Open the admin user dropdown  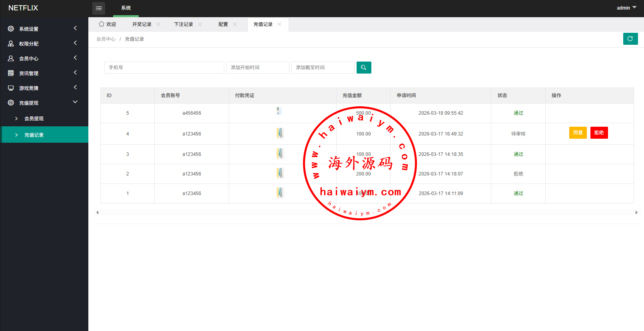tap(626, 8)
